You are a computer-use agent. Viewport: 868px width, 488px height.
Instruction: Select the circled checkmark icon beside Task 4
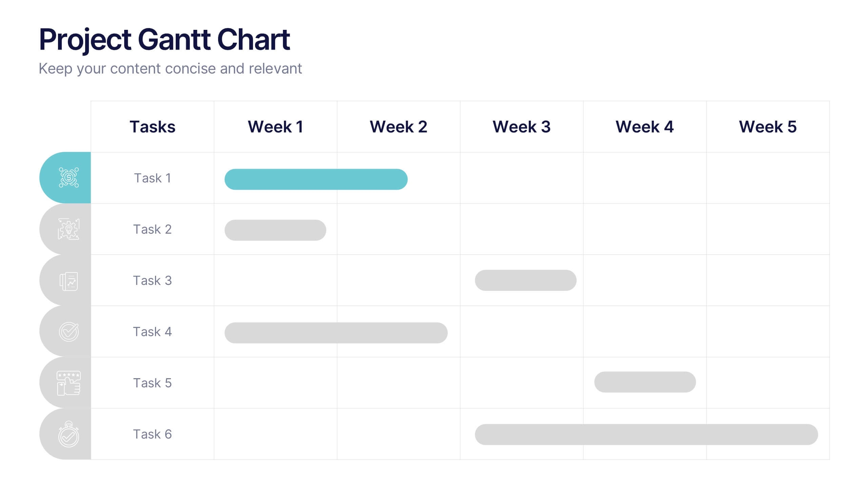point(69,332)
